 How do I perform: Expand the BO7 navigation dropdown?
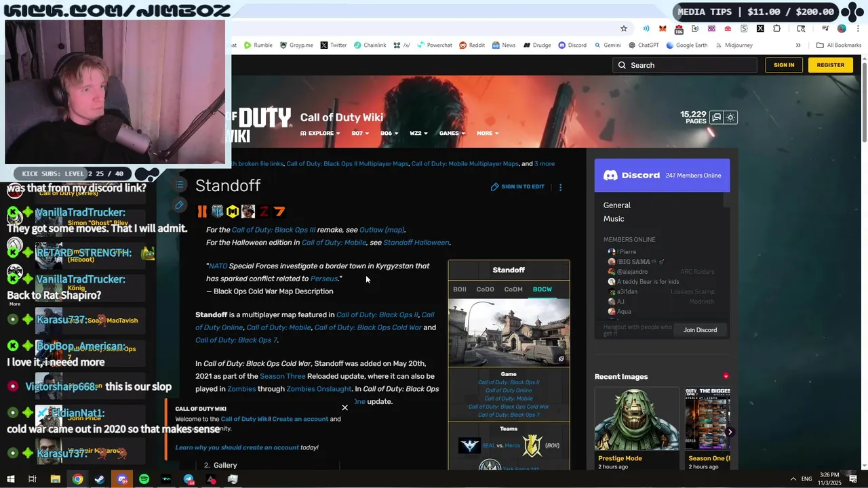click(x=360, y=134)
